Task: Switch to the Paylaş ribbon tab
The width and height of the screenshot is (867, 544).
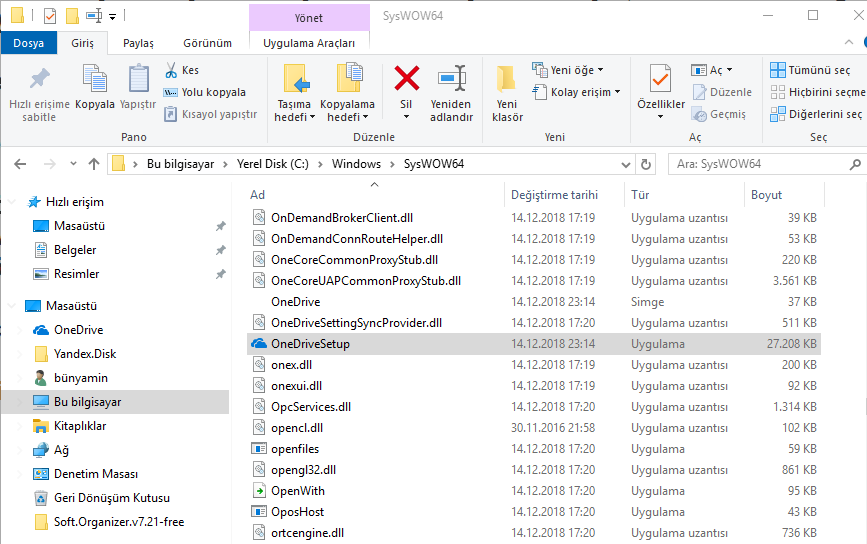Action: click(138, 43)
